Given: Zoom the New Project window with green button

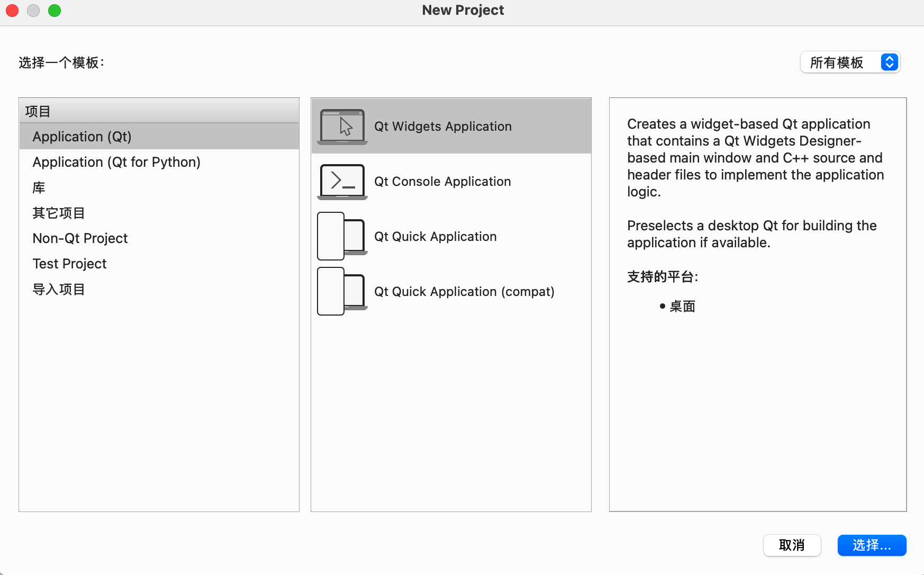Looking at the screenshot, I should tap(55, 11).
